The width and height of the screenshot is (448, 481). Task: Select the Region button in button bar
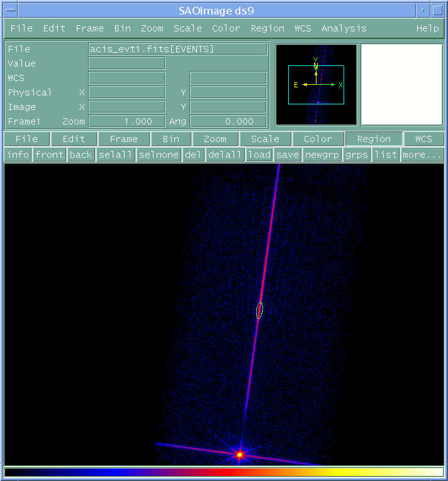click(374, 139)
